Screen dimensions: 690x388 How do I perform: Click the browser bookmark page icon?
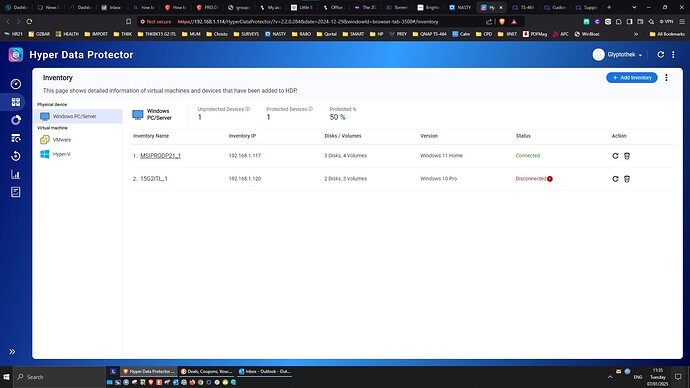[x=128, y=22]
